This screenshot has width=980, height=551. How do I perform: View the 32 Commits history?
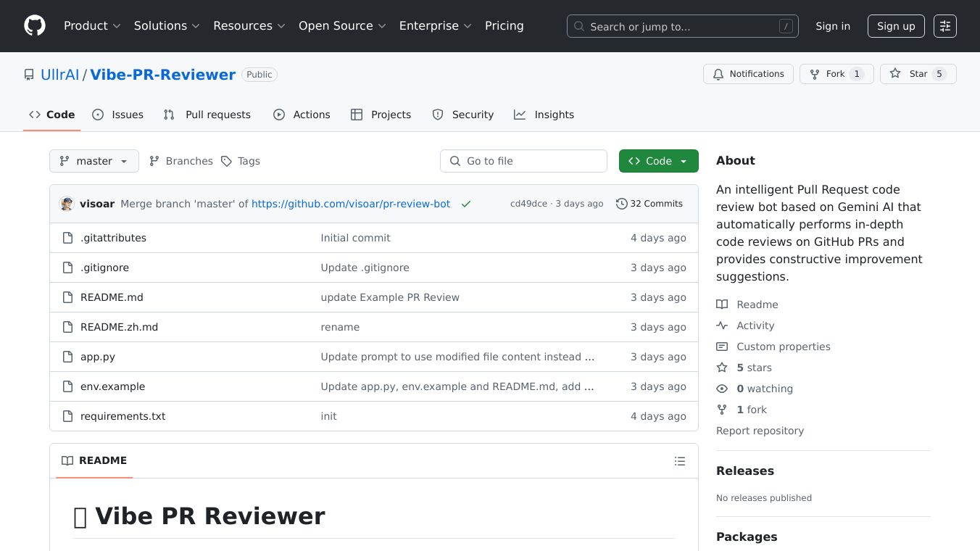click(649, 204)
